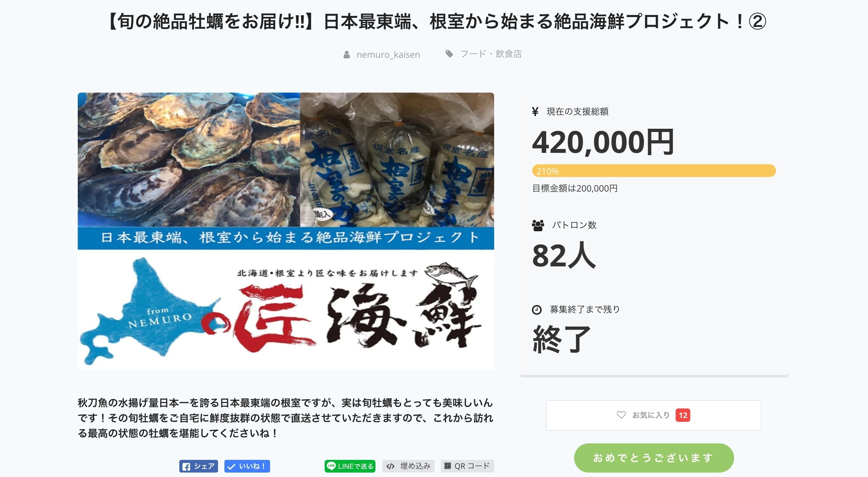The height and width of the screenshot is (477, 868).
Task: Click the code brackets icon for embedding
Action: click(x=390, y=467)
